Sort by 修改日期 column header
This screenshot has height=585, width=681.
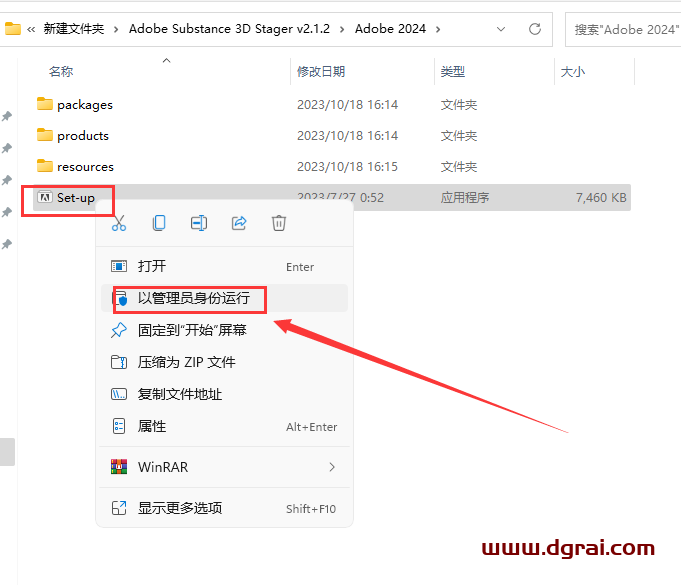click(x=321, y=71)
